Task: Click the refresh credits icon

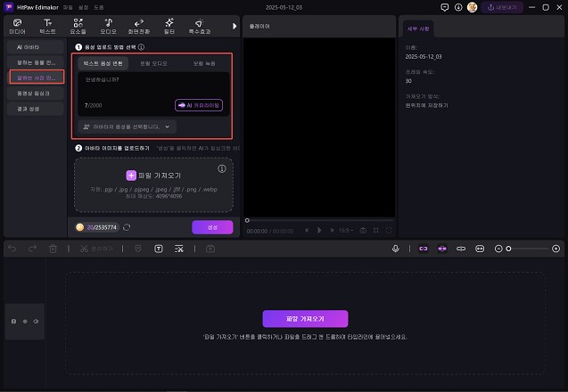Action: coord(127,227)
